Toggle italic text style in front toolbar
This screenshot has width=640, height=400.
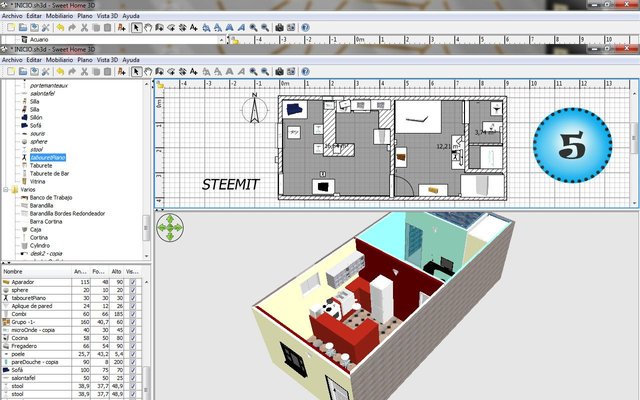click(241, 71)
